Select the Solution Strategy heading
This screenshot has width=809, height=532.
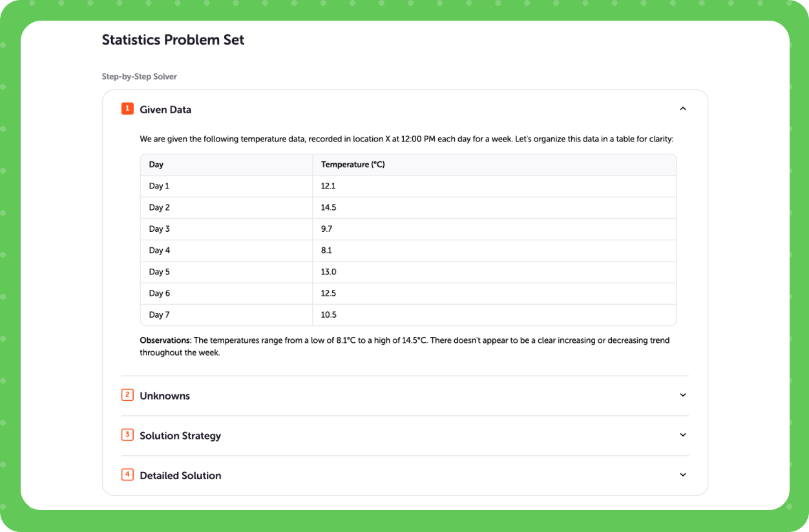[x=180, y=435]
